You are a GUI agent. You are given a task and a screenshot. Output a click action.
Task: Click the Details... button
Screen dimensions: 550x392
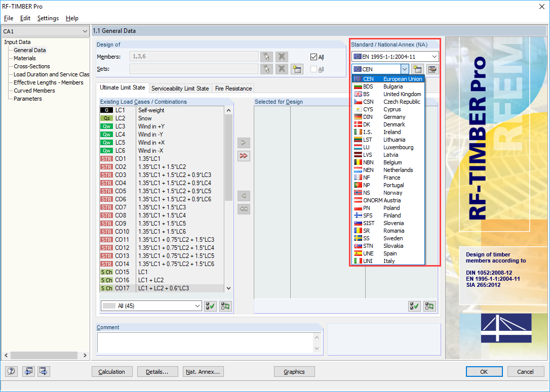[x=157, y=372]
